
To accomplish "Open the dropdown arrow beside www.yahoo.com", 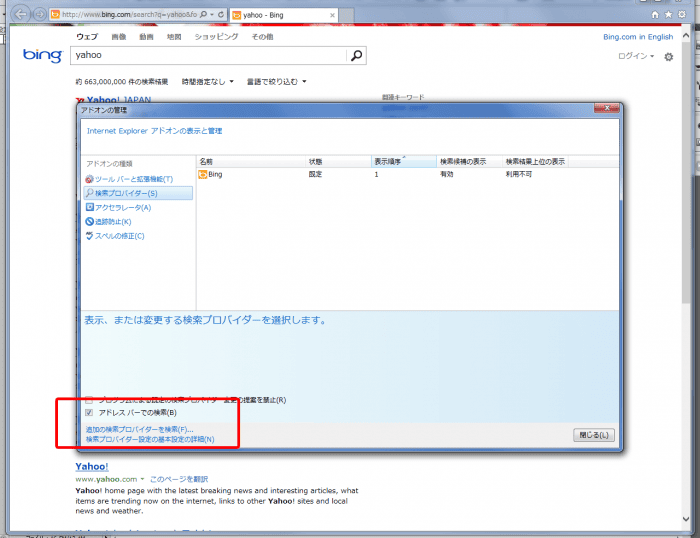I will [142, 479].
